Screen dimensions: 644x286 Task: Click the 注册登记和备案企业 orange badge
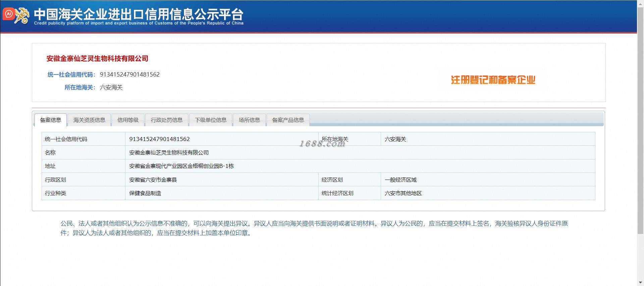493,80
